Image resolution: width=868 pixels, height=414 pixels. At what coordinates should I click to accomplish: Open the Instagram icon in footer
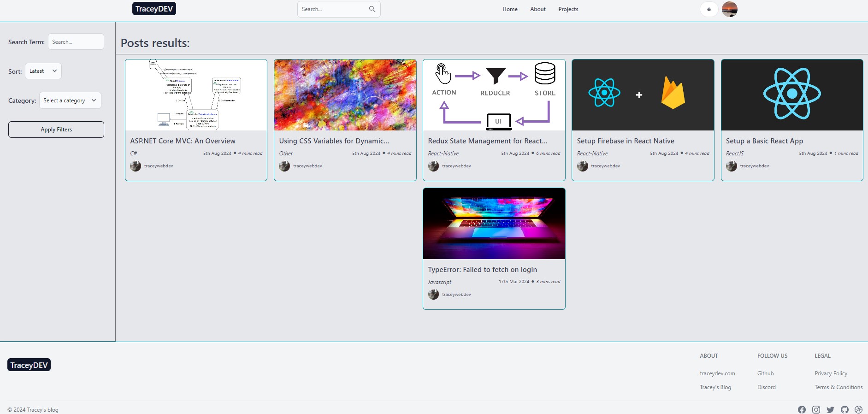pos(816,409)
